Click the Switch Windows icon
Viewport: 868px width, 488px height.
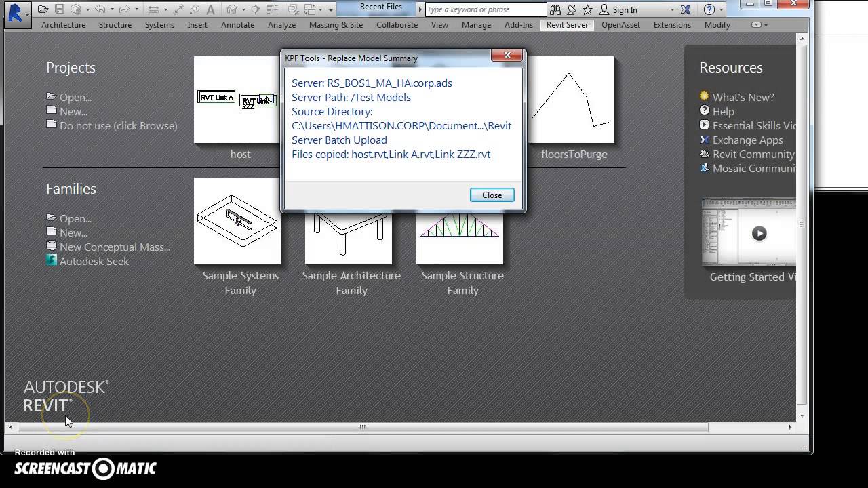click(310, 9)
